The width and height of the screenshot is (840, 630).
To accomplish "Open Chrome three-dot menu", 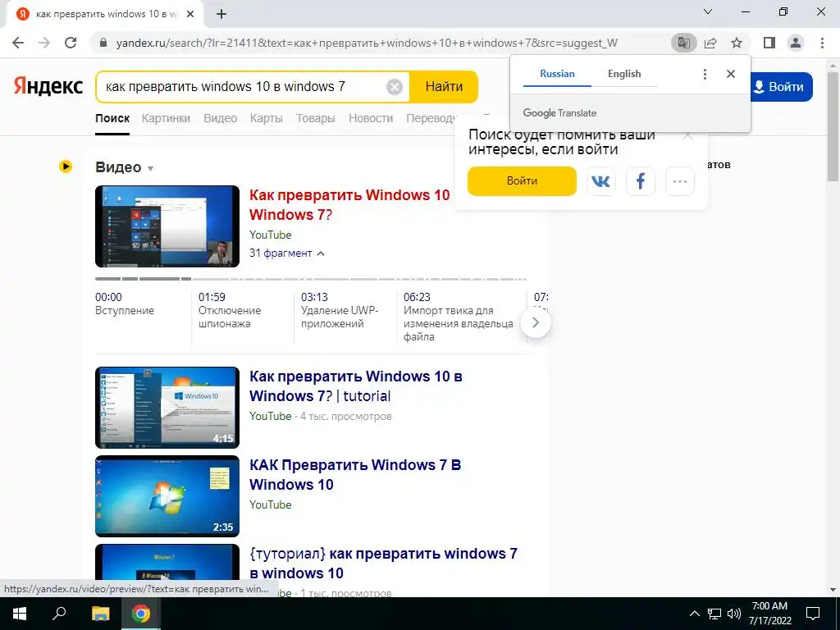I will coord(822,43).
